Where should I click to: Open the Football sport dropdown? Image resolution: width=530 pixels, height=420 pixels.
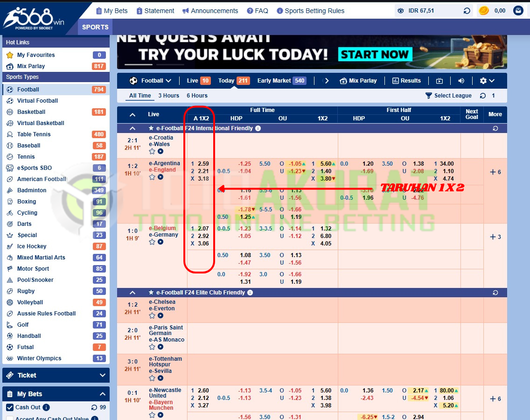151,81
